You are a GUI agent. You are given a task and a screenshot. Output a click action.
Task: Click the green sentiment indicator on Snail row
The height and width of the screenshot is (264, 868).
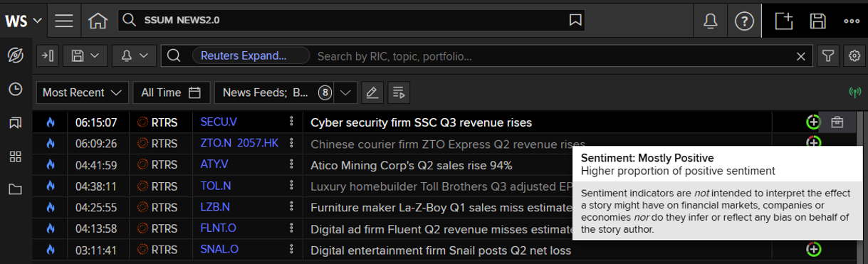tap(813, 250)
